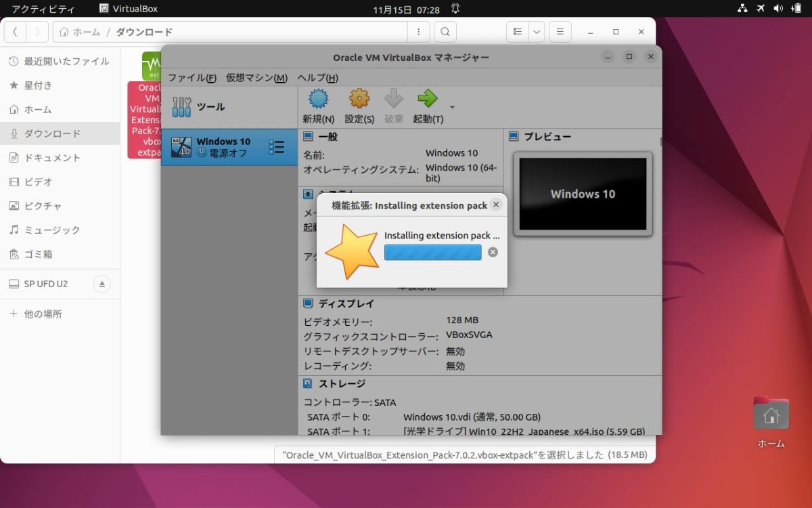Open the file manager hamburger menu icon
The width and height of the screenshot is (812, 508).
(560, 31)
